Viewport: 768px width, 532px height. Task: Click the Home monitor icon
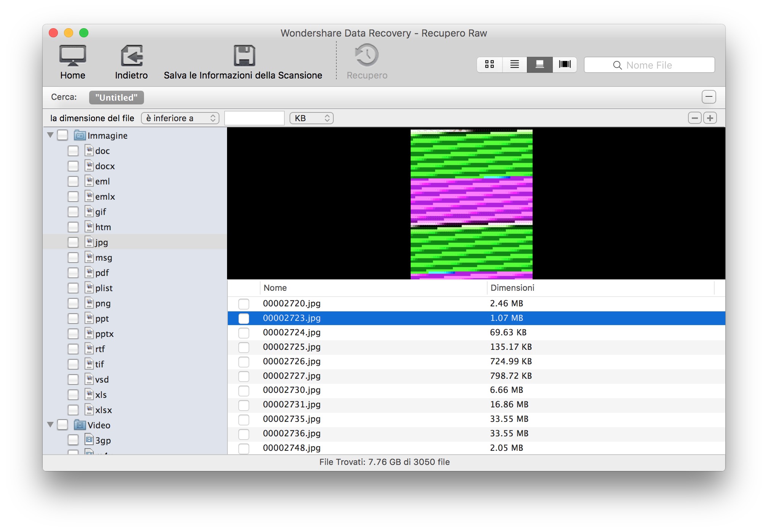click(x=72, y=56)
